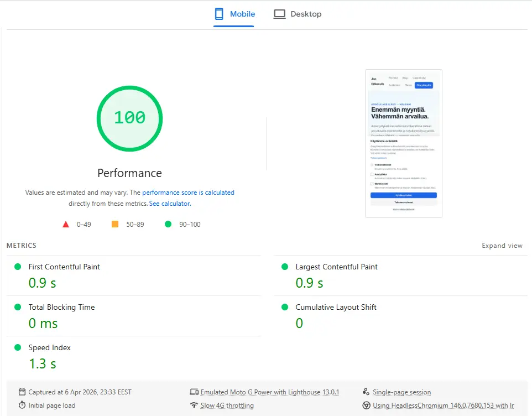
Task: Click the device icon beside Emulated Moto G Power
Action: click(x=194, y=392)
